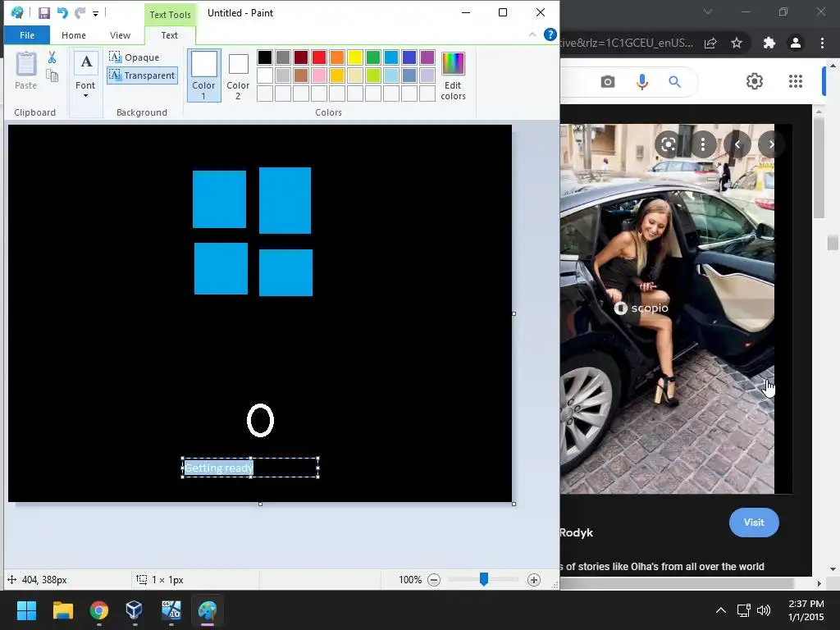Click the share icon in Chrome address bar
Viewport: 840px width, 630px height.
(710, 43)
